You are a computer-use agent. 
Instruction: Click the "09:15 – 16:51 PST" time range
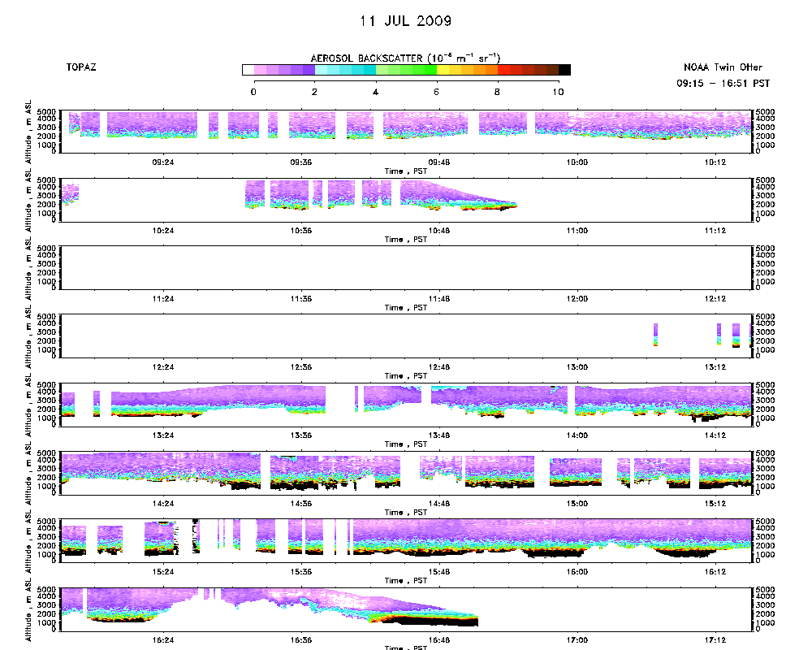(723, 84)
